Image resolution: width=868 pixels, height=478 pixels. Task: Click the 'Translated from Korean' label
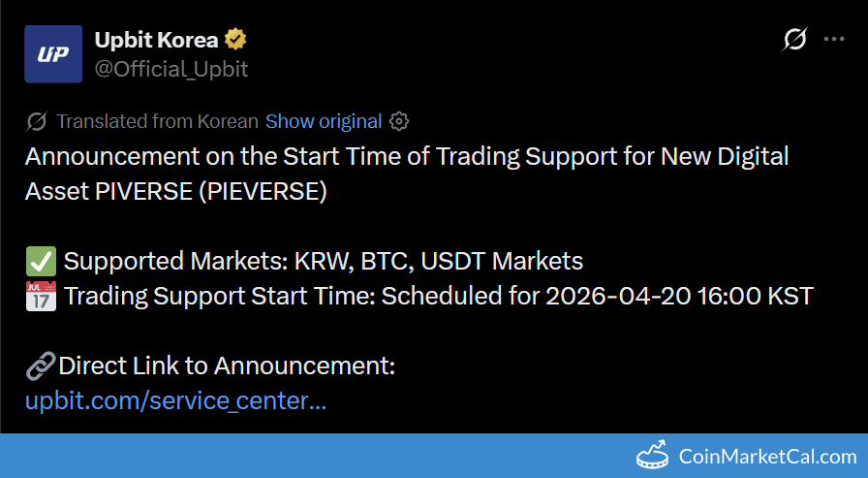click(x=157, y=121)
